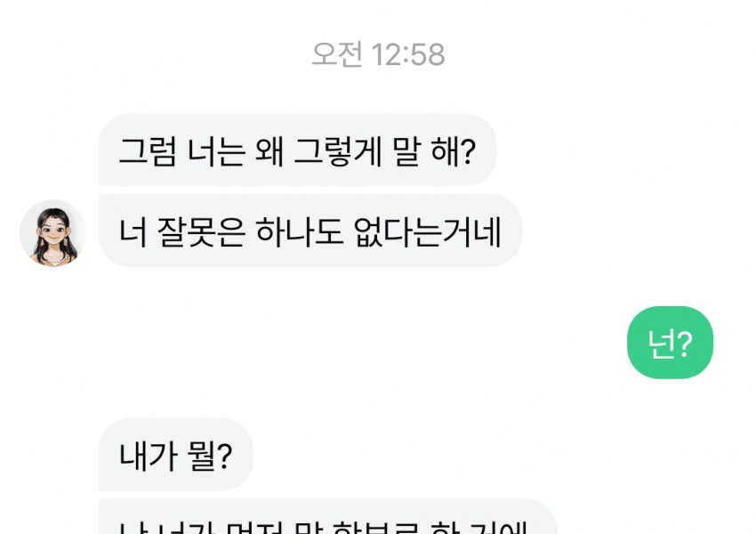The height and width of the screenshot is (534, 756).
Task: Click the word '그럼' starting the first message
Action: 147,151
